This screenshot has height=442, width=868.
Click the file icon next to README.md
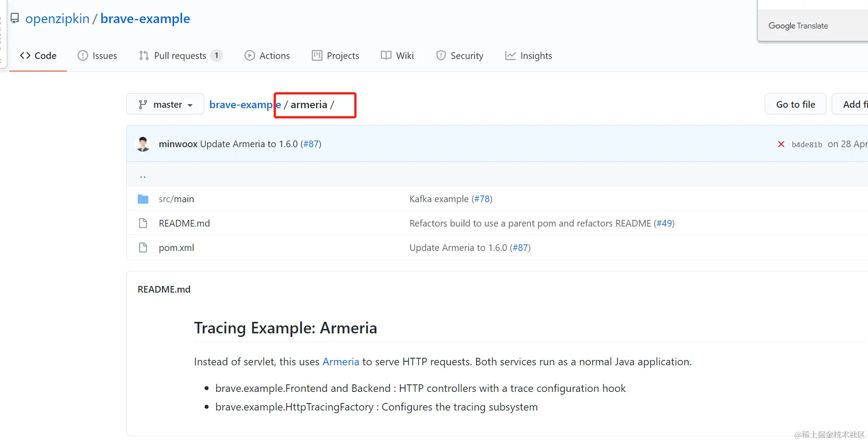[x=143, y=223]
